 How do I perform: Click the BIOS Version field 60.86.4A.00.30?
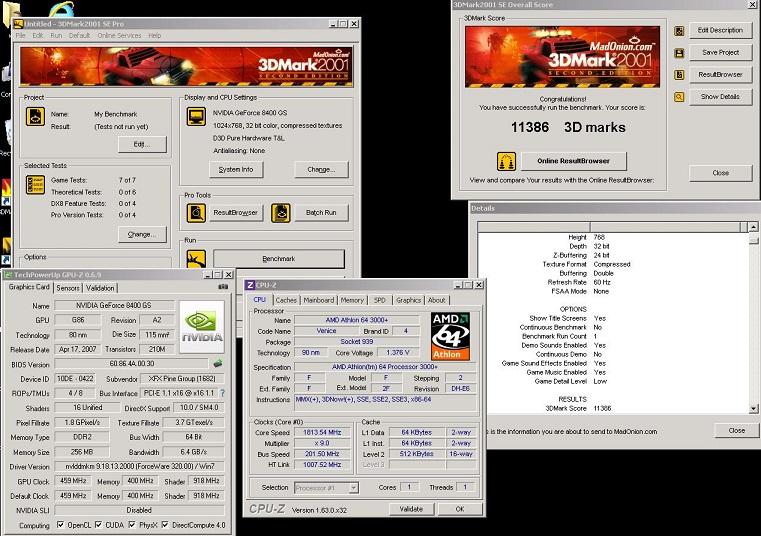[132, 363]
